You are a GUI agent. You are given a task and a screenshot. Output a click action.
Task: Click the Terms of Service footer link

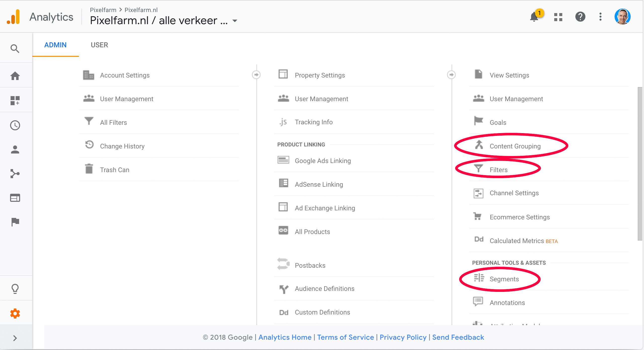(346, 337)
